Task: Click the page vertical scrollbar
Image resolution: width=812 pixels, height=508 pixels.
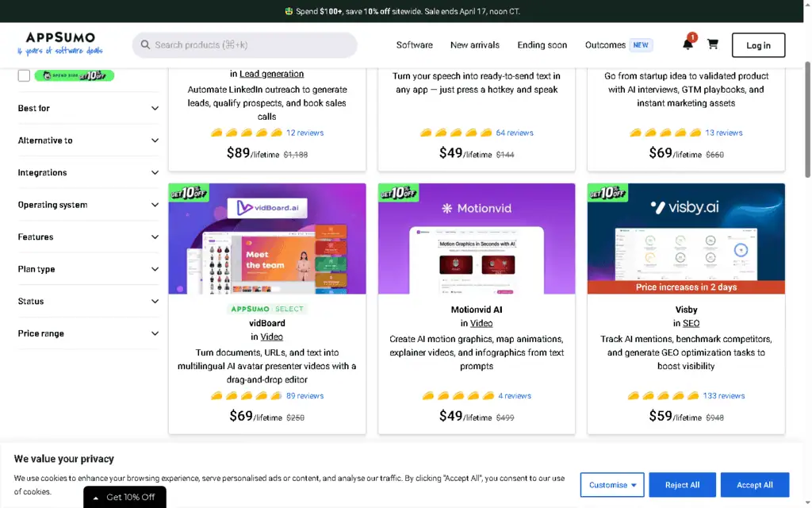Action: [806, 120]
